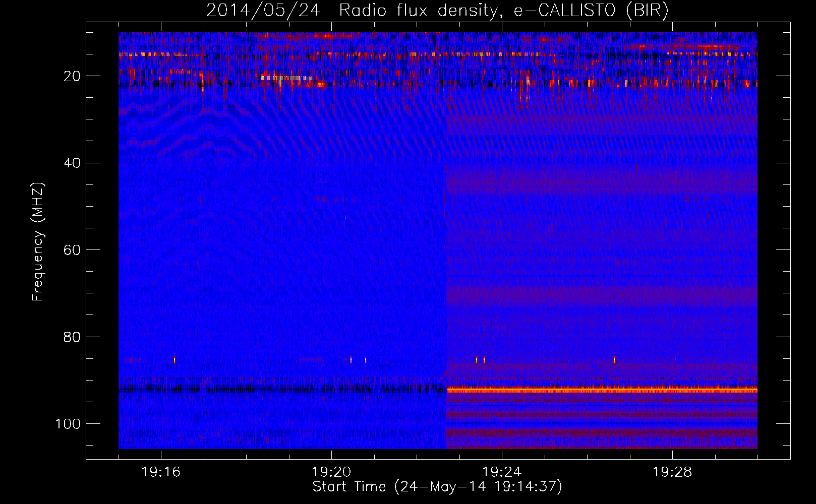Click the "100" frequency tick label

(x=68, y=424)
